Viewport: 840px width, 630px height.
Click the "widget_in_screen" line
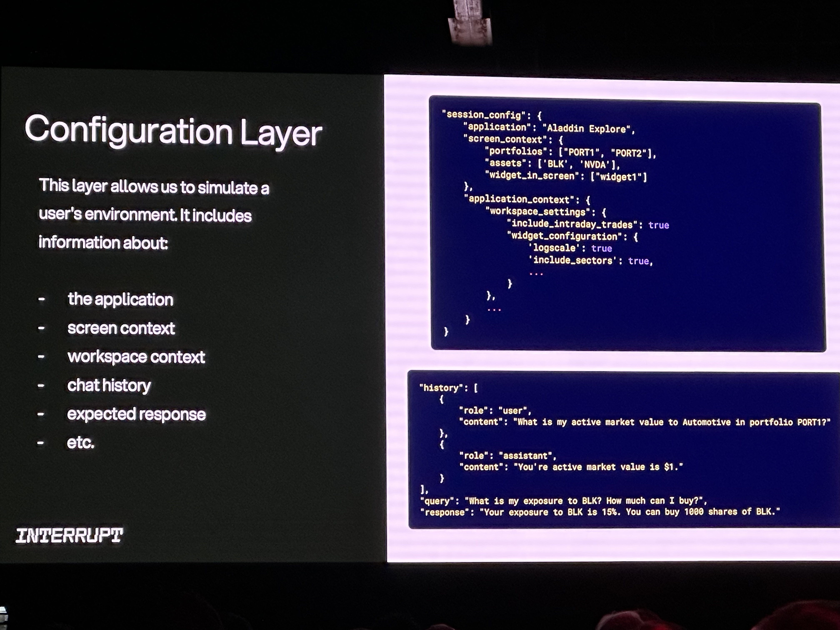click(566, 176)
